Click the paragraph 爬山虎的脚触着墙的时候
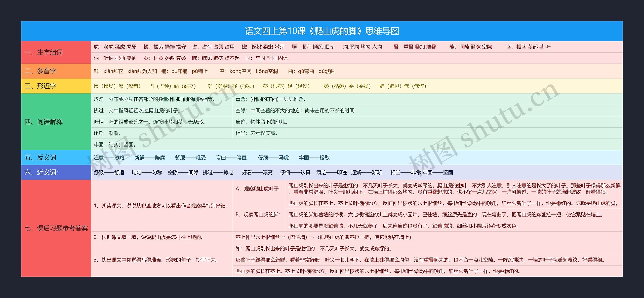 [x=454, y=214]
